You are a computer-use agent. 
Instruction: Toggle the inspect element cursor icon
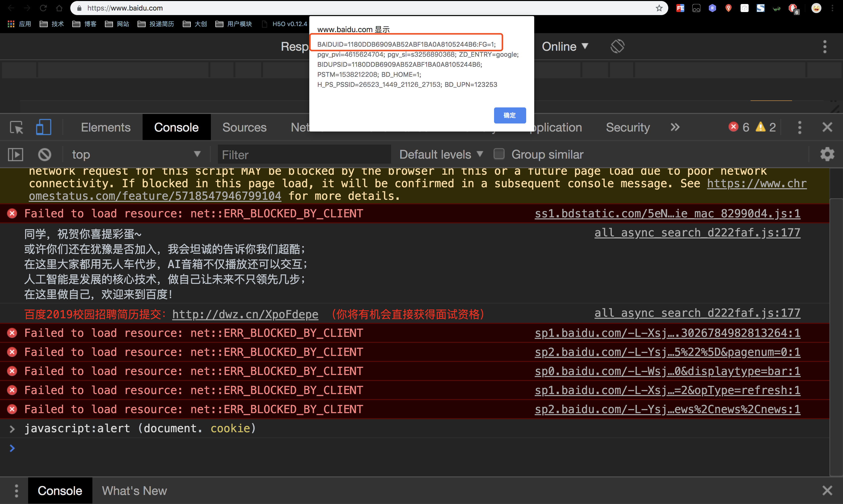coord(16,127)
